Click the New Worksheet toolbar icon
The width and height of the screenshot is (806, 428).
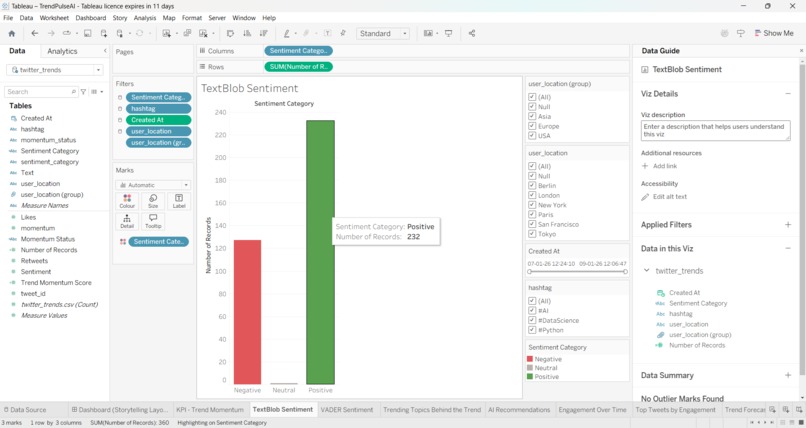(166, 33)
